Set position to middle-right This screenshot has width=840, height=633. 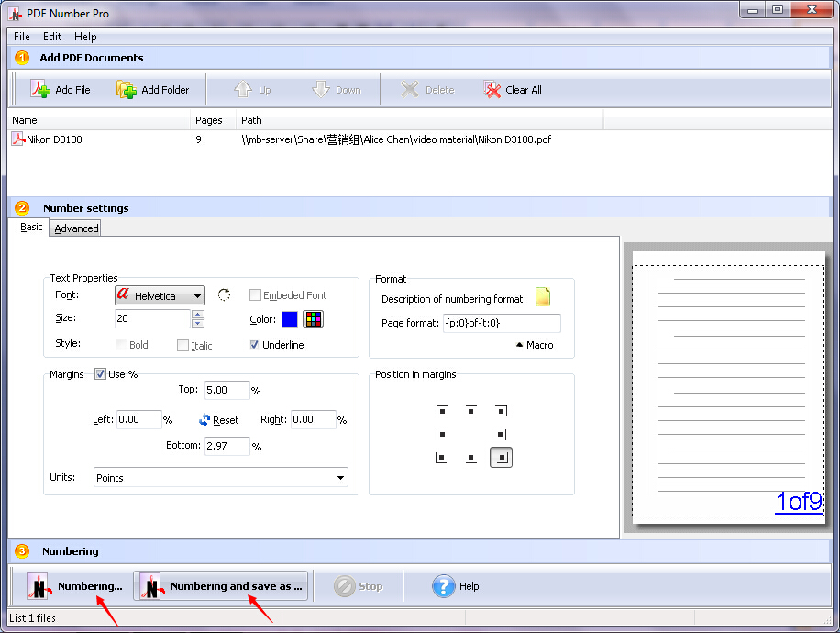point(501,434)
